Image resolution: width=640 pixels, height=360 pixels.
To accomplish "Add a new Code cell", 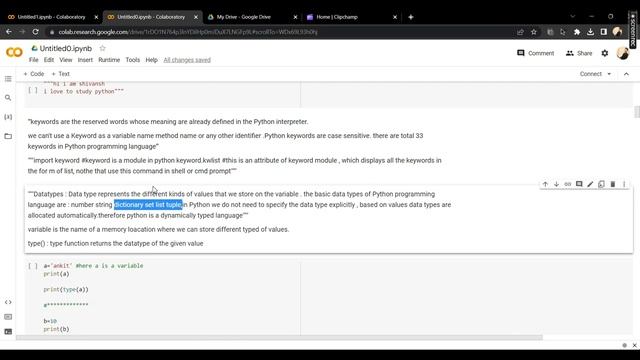I will tap(34, 74).
